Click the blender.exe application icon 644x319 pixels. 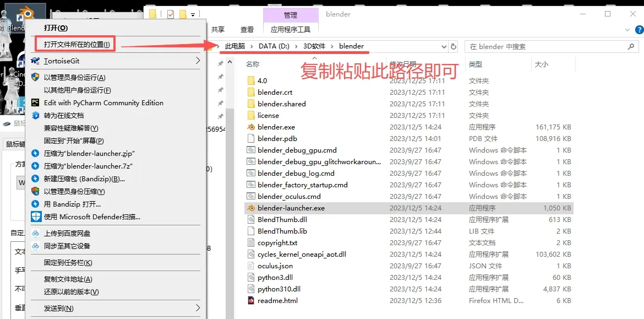pyautogui.click(x=251, y=127)
